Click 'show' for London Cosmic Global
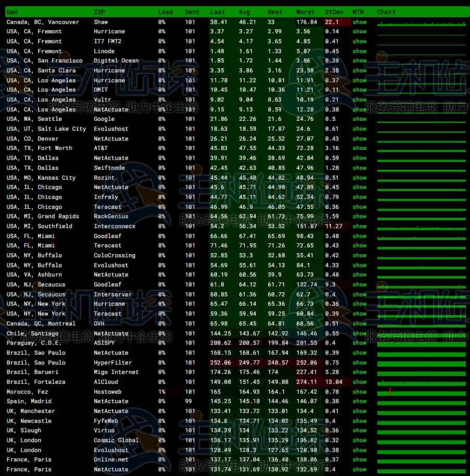The height and width of the screenshot is (476, 470). coord(360,440)
